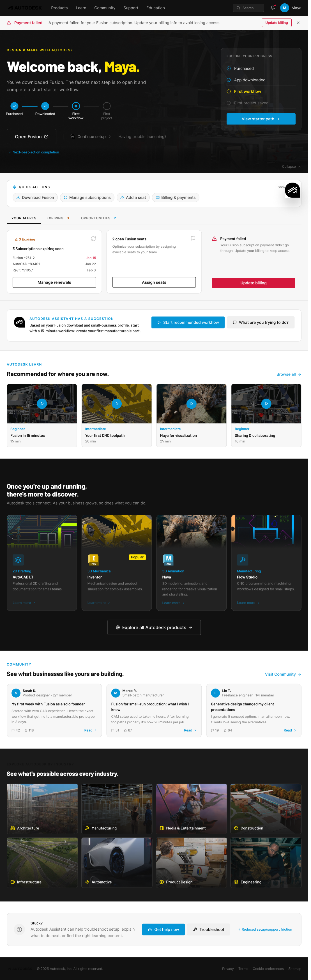Click the Assign seats button

point(154,282)
